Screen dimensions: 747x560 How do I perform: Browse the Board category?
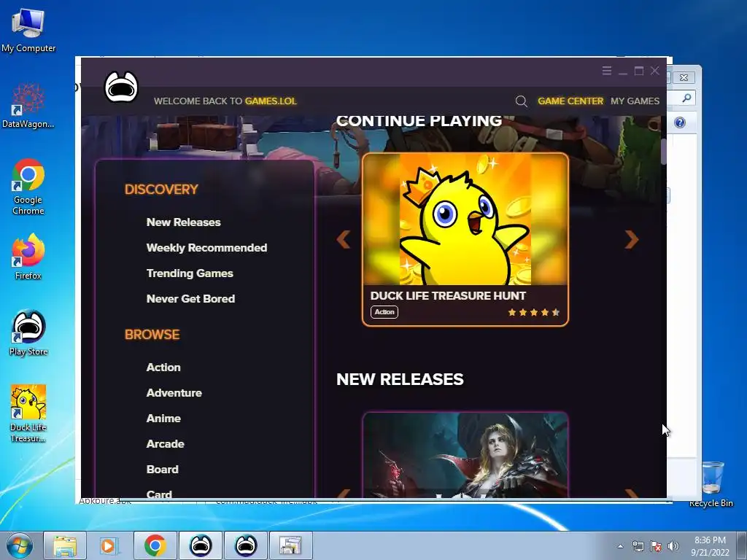(162, 469)
